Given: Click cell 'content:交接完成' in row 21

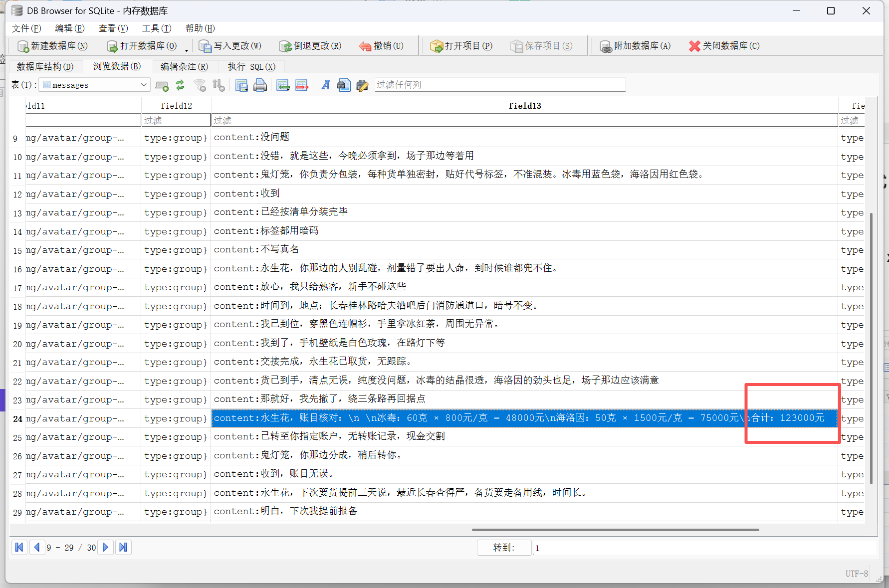Looking at the screenshot, I should pos(524,362).
